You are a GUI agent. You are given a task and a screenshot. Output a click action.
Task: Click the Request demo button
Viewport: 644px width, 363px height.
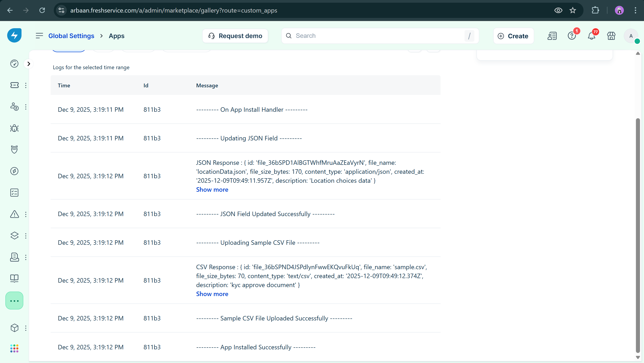point(235,36)
